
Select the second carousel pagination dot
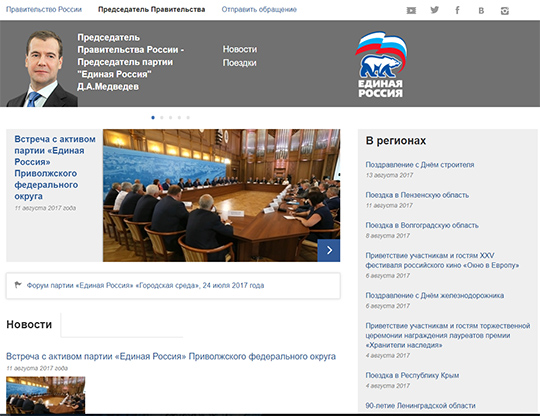(x=162, y=118)
